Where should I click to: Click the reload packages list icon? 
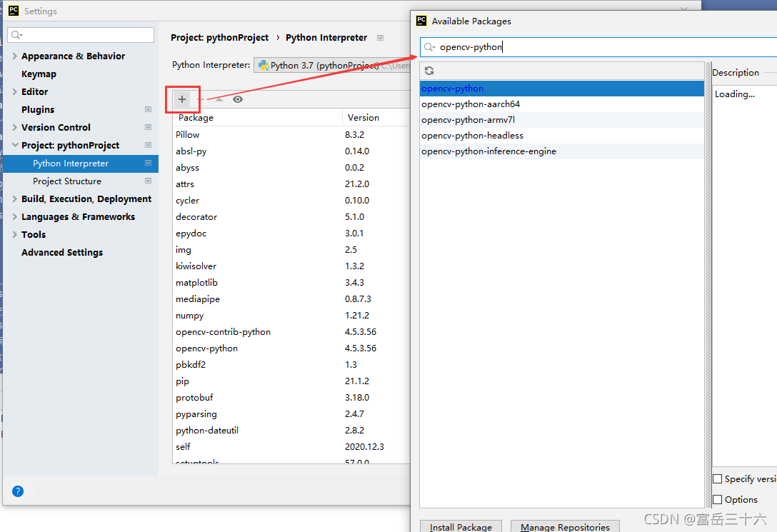429,71
